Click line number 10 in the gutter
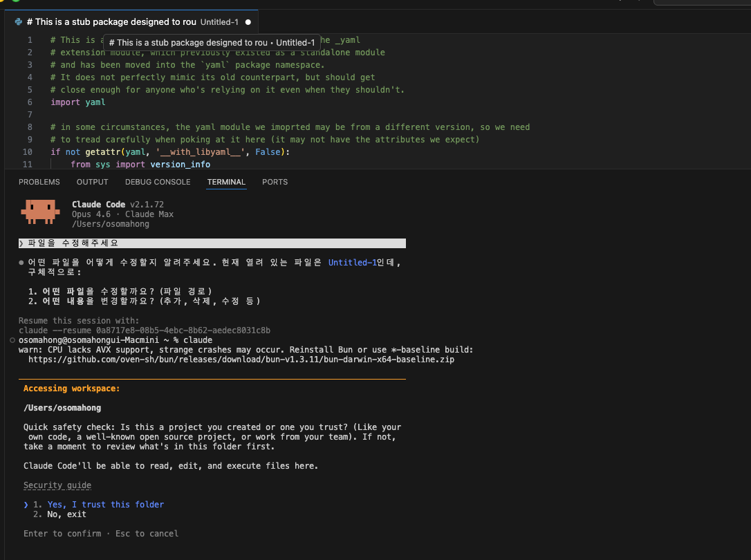 point(28,152)
